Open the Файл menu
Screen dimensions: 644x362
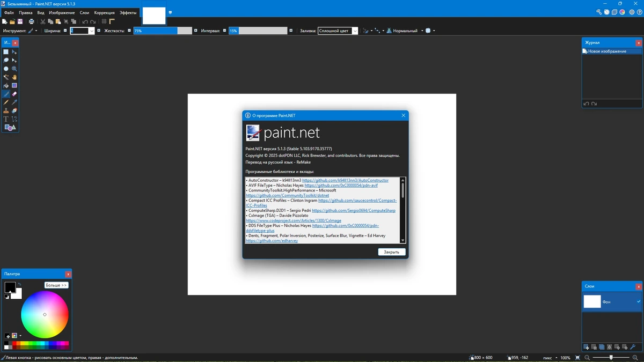click(9, 12)
